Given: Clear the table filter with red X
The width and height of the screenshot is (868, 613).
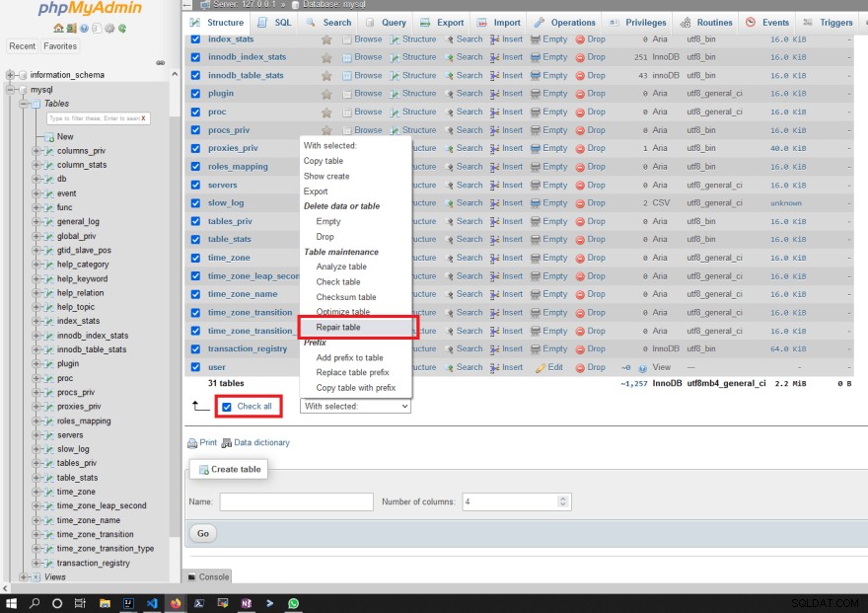Looking at the screenshot, I should click(143, 117).
